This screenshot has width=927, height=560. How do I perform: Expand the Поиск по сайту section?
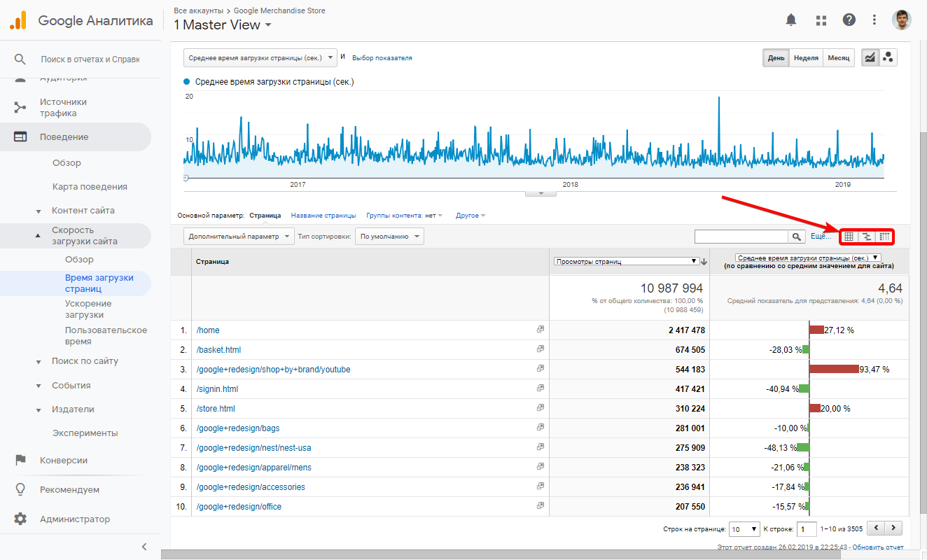click(x=85, y=361)
